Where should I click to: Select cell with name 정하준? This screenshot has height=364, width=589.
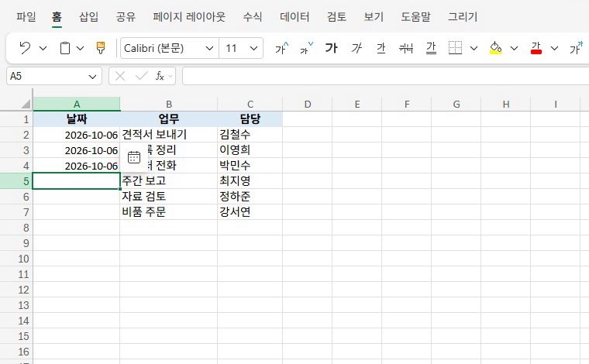click(250, 196)
